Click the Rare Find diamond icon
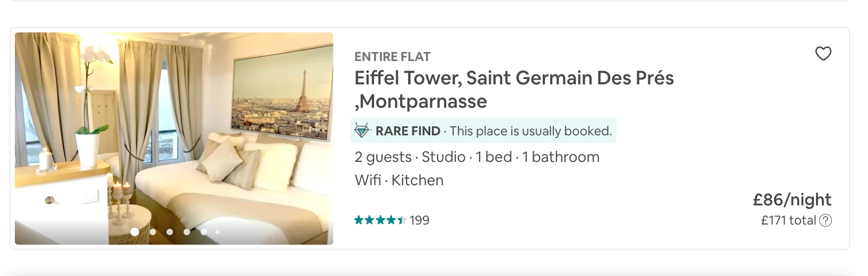Image resolution: width=868 pixels, height=276 pixels. [x=362, y=131]
